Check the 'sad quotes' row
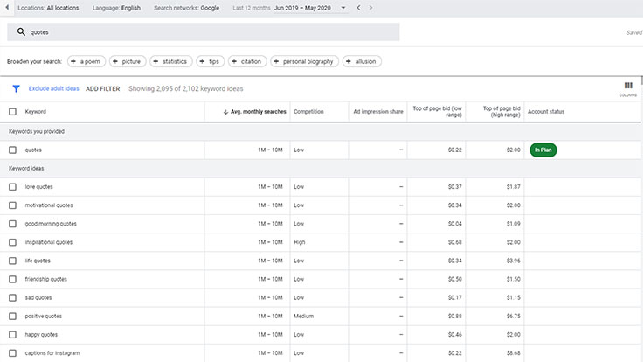The width and height of the screenshot is (644, 362). click(13, 298)
